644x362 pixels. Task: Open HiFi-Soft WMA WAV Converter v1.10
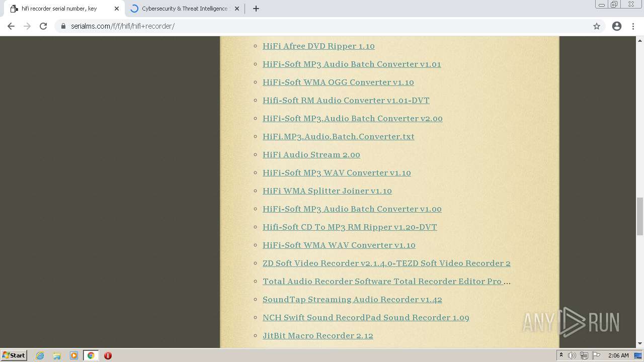pos(339,245)
